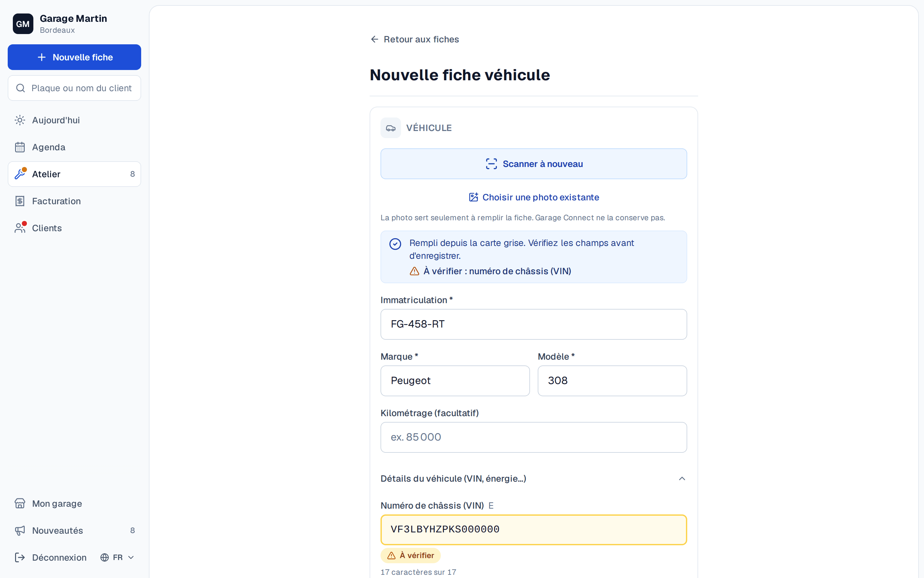
Task: Click the VIN number input field
Action: tap(534, 530)
